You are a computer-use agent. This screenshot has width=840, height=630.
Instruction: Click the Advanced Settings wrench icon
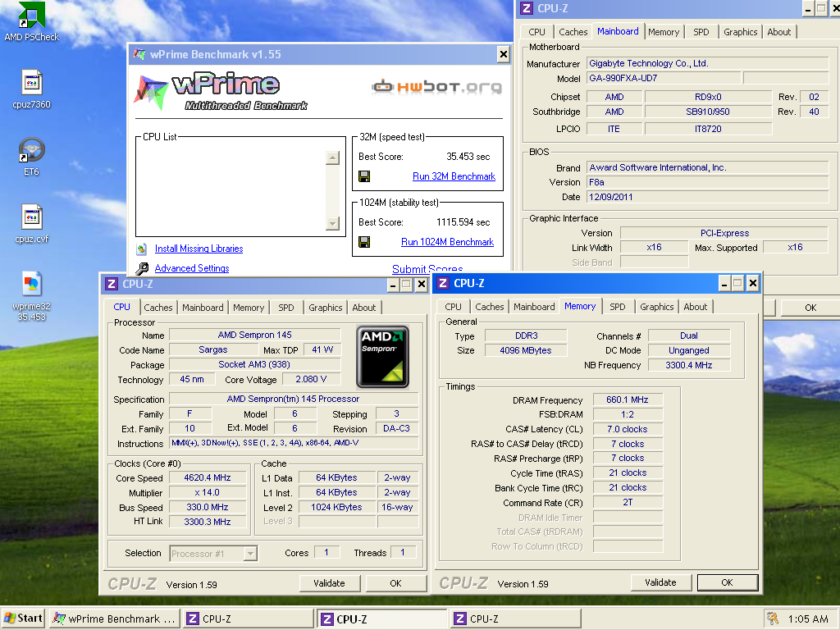[x=142, y=268]
